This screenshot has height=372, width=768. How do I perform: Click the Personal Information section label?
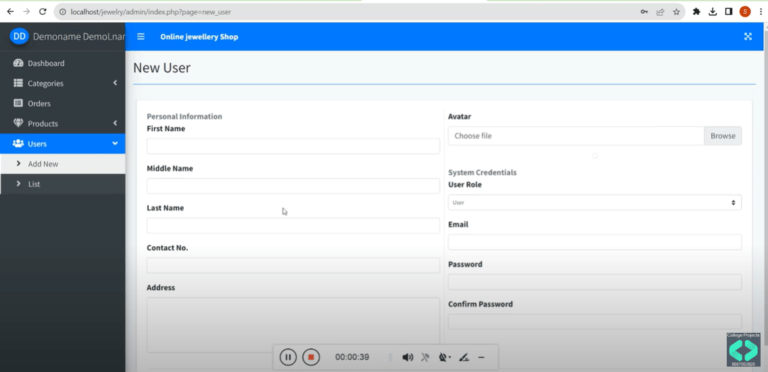(184, 116)
